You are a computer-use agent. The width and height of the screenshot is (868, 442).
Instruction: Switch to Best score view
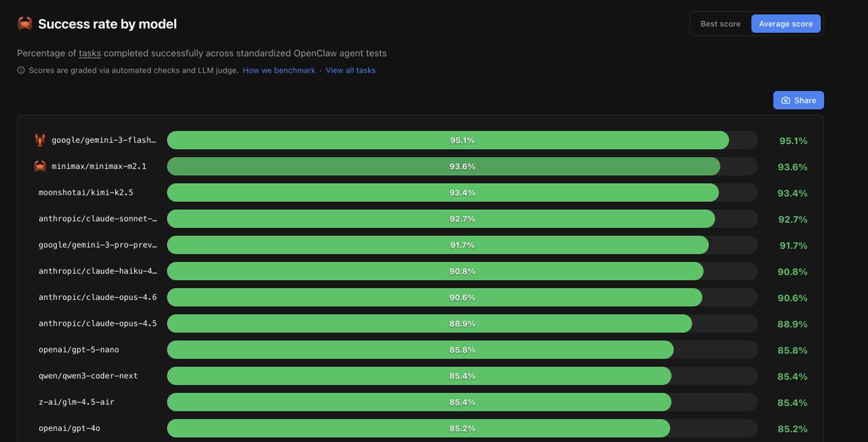[x=720, y=24]
